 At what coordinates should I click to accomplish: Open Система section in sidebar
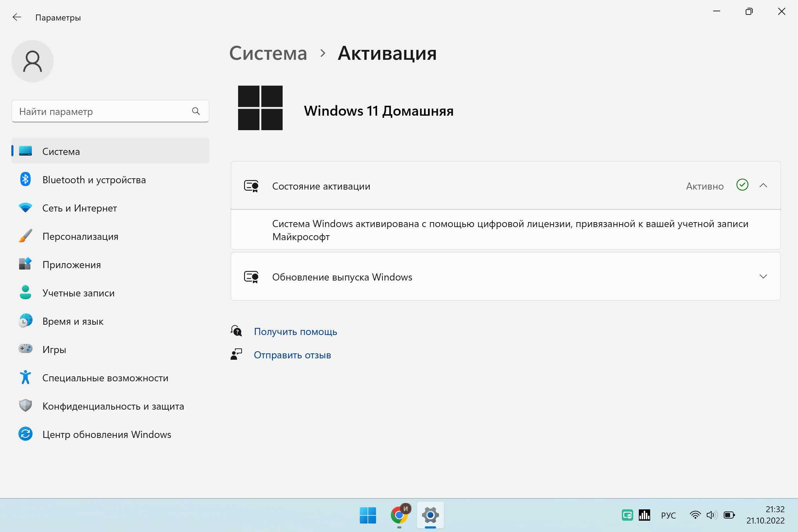(x=110, y=151)
